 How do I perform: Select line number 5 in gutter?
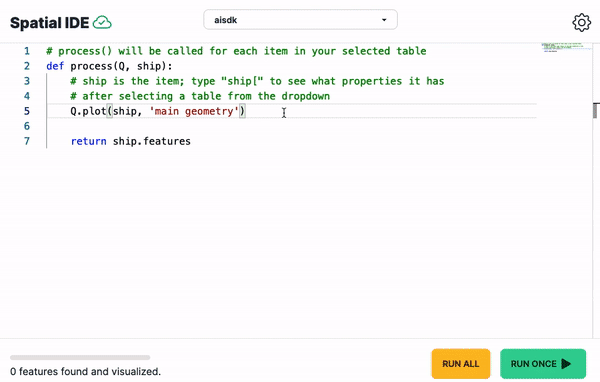[x=27, y=111]
